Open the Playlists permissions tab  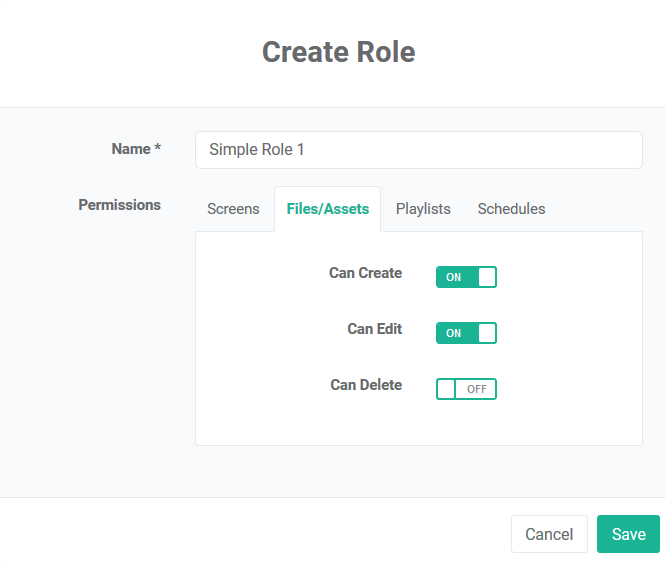tap(423, 209)
